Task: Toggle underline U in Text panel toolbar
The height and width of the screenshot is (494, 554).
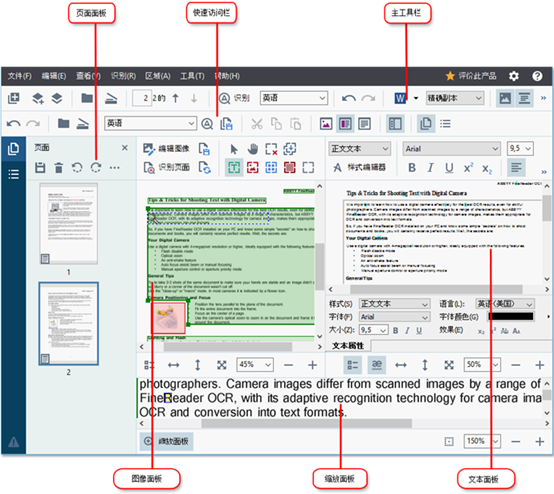Action: point(449,168)
